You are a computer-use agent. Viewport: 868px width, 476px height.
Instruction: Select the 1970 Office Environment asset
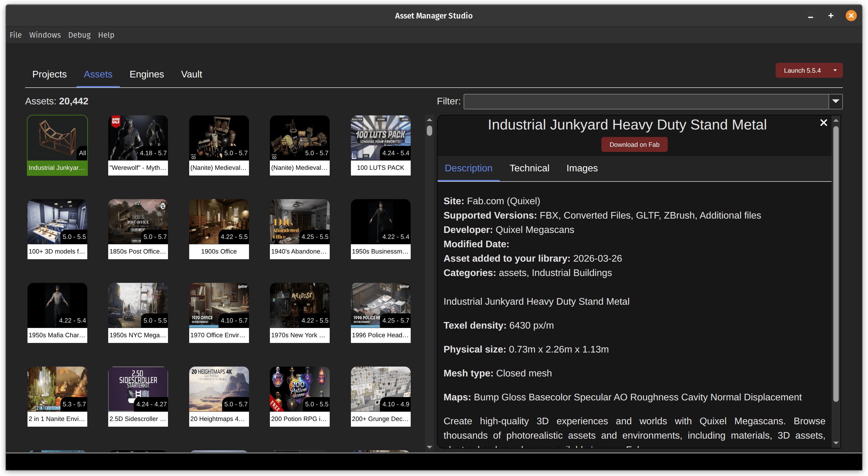click(219, 312)
